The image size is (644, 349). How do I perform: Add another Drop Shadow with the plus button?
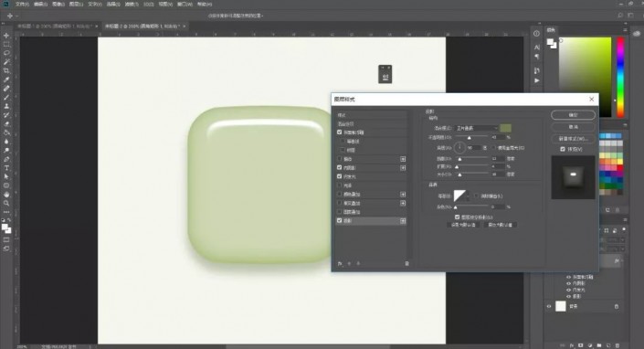pos(403,221)
